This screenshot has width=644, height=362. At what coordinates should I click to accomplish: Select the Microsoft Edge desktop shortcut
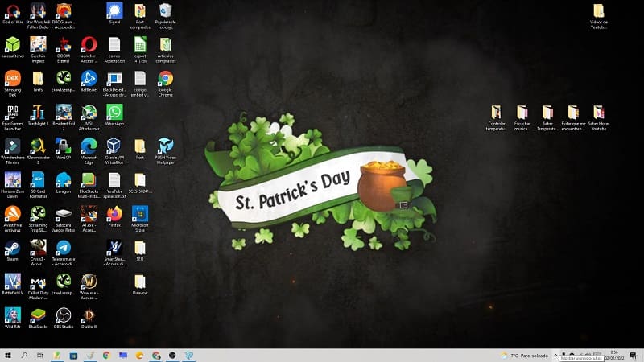89,151
